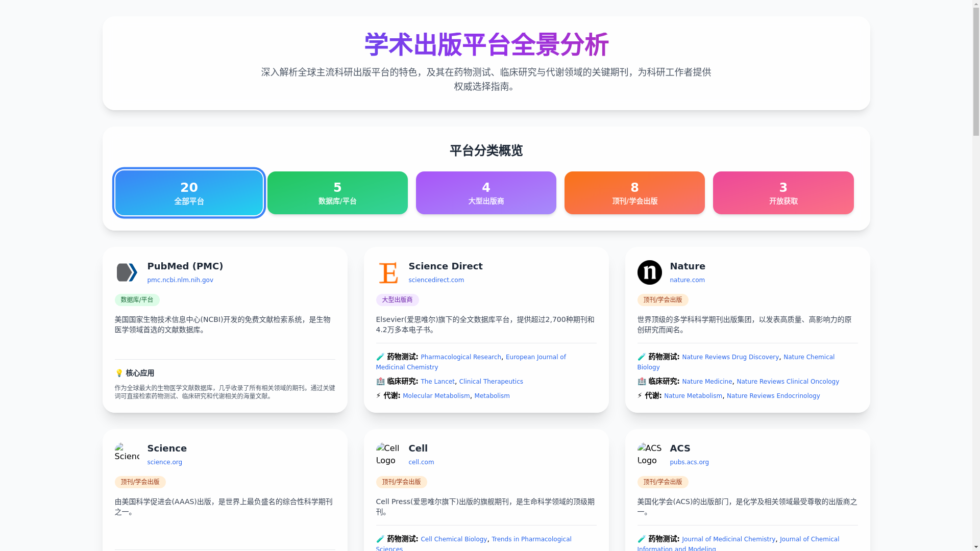Open Journal of Medicinal Chemistry link
The height and width of the screenshot is (551, 980).
(x=728, y=539)
